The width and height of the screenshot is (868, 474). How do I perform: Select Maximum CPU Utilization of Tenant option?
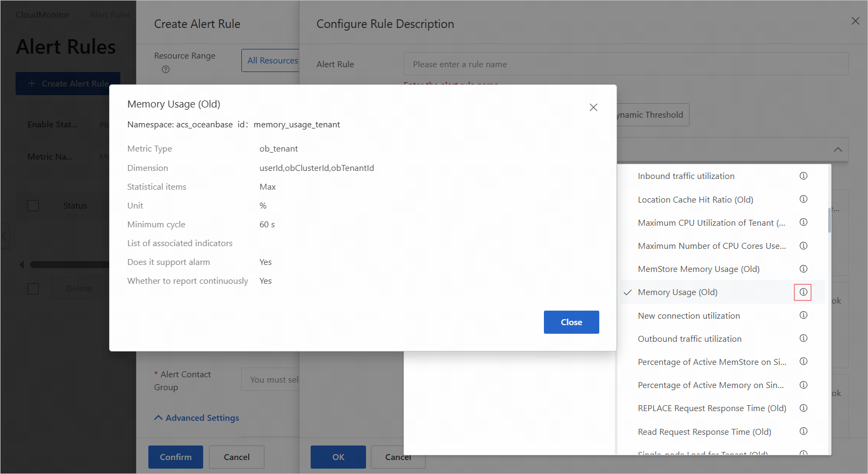pyautogui.click(x=711, y=222)
